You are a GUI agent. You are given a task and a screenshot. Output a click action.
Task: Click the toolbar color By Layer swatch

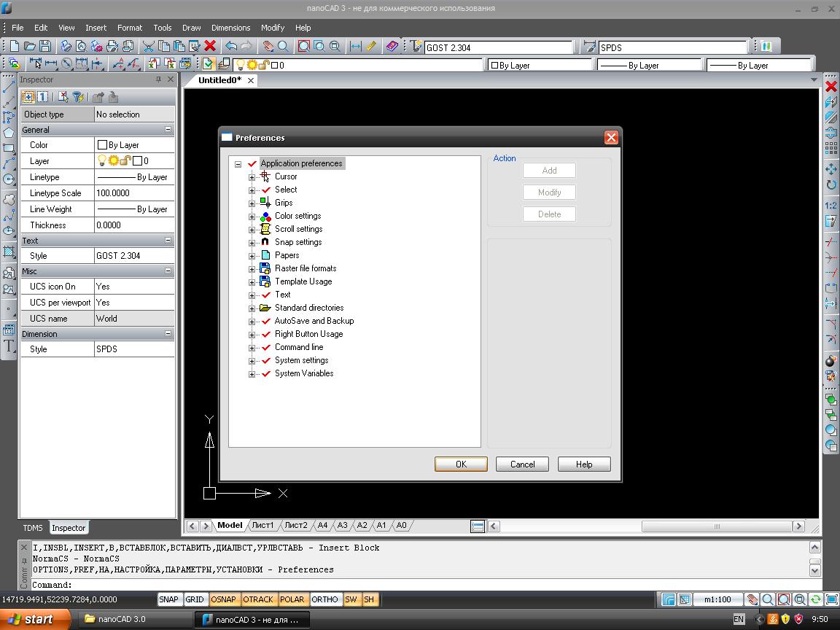point(494,66)
